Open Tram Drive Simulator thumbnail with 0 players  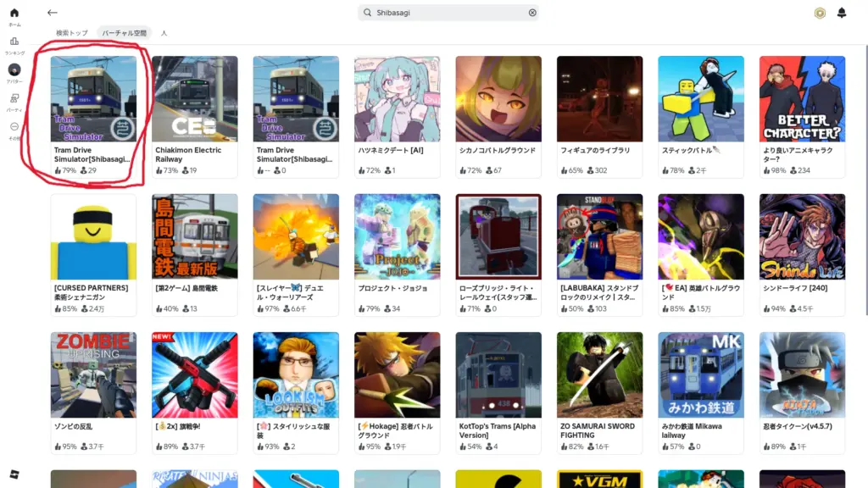pos(296,98)
